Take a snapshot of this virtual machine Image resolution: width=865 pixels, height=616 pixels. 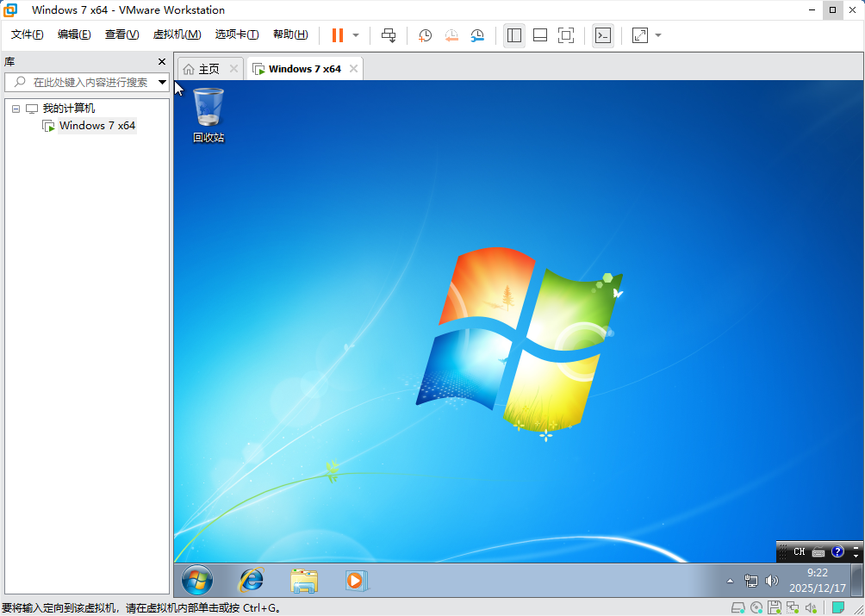click(x=425, y=35)
